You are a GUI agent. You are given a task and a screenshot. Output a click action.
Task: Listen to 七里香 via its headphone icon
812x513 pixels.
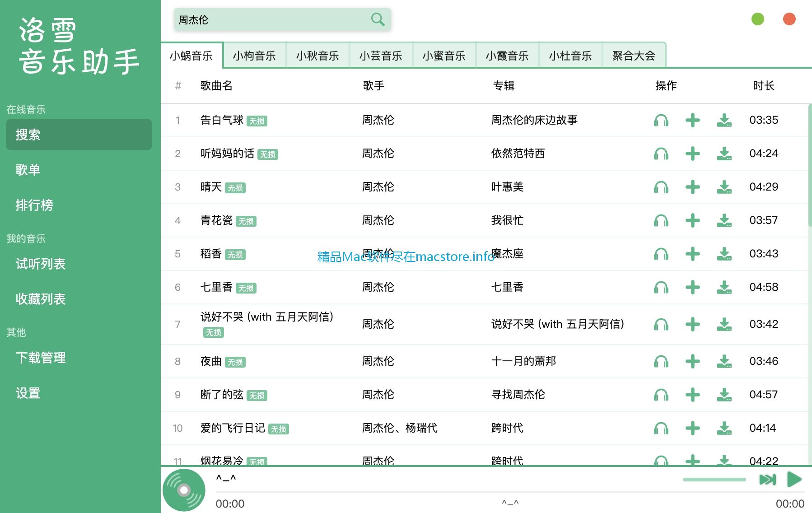click(x=661, y=287)
